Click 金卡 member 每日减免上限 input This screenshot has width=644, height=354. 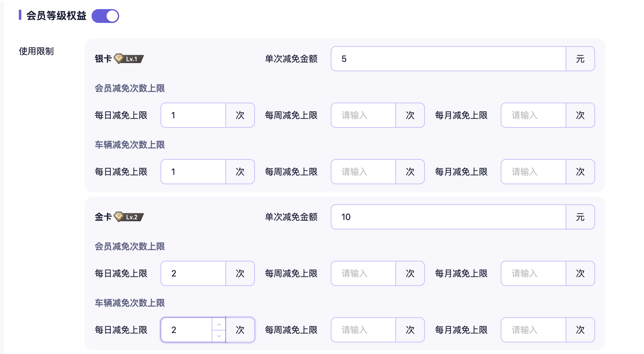(x=193, y=273)
